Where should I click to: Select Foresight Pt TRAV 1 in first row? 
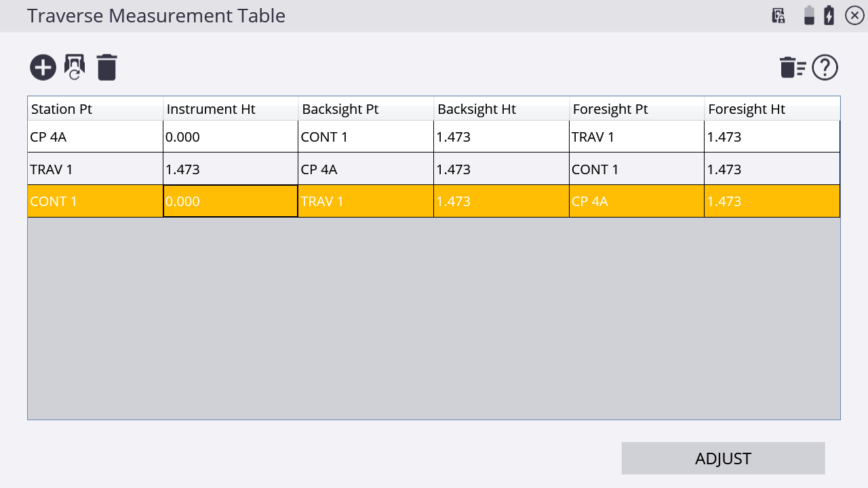click(637, 137)
